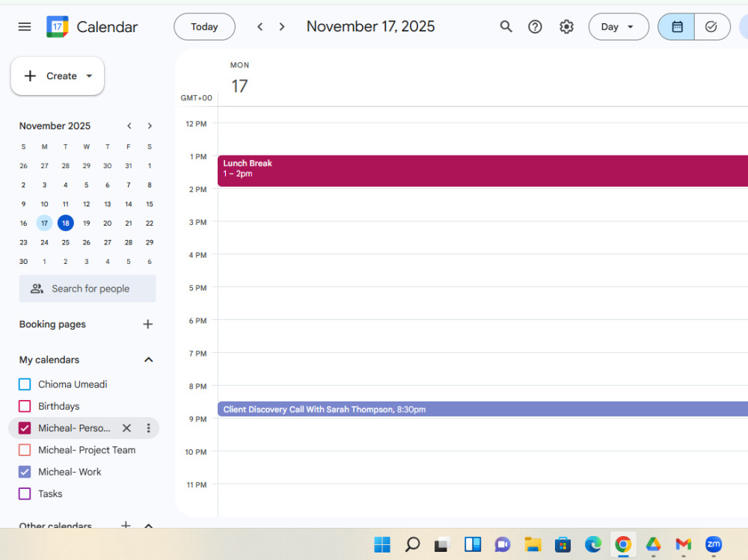This screenshot has height=560, width=748.
Task: Enable Birthdays calendar checkbox
Action: (25, 407)
